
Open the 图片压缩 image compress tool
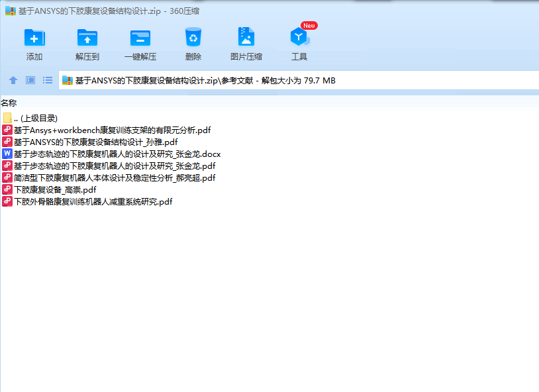point(246,37)
